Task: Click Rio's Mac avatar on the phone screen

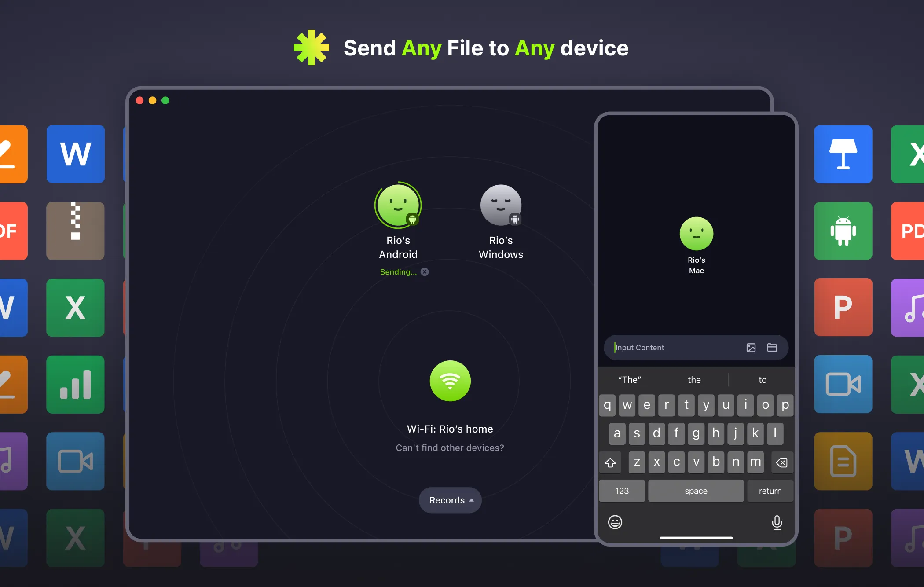Action: point(696,233)
